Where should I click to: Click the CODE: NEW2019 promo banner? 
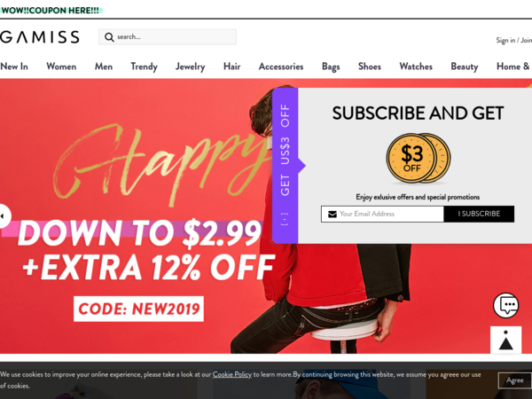[x=138, y=309]
